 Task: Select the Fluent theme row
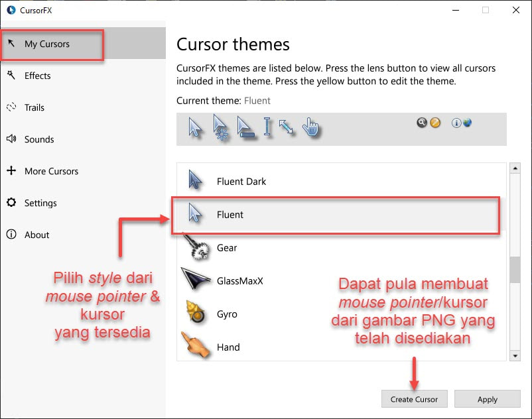pyautogui.click(x=342, y=215)
